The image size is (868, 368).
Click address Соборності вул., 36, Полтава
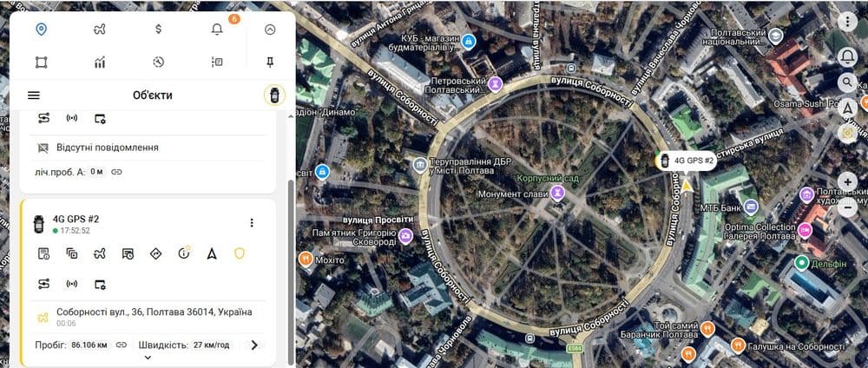(155, 312)
